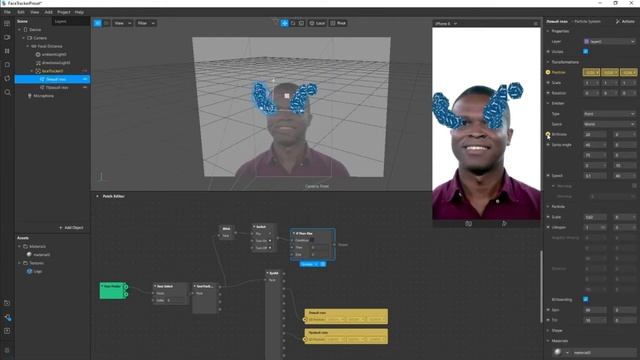Select the rotate manipulator tool

(x=293, y=23)
